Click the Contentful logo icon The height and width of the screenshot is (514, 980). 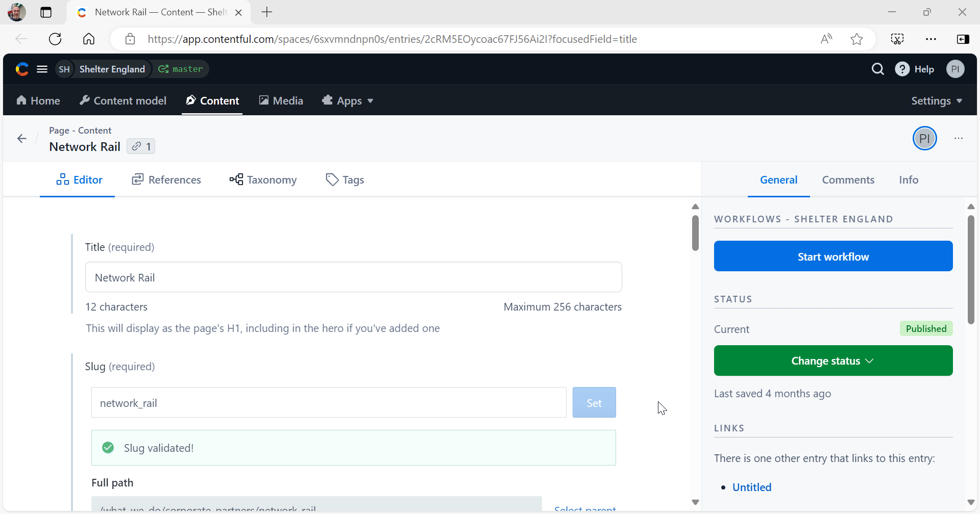22,69
